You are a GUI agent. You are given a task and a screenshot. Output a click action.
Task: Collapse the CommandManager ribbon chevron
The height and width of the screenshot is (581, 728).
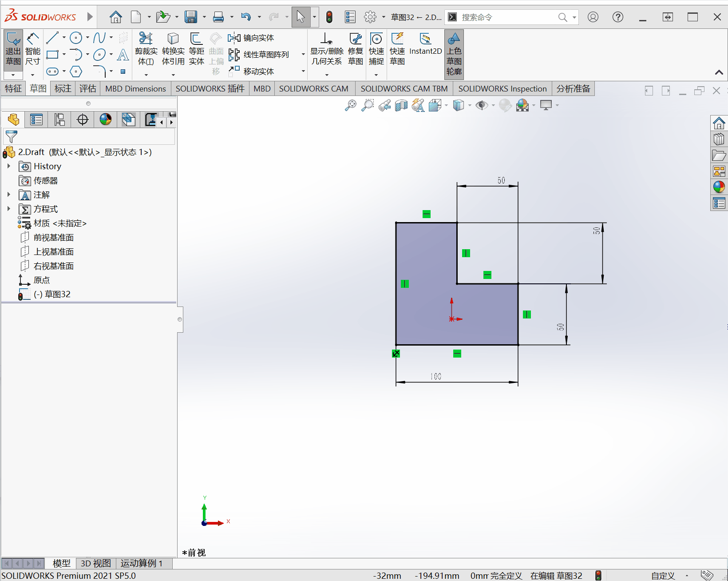point(719,72)
